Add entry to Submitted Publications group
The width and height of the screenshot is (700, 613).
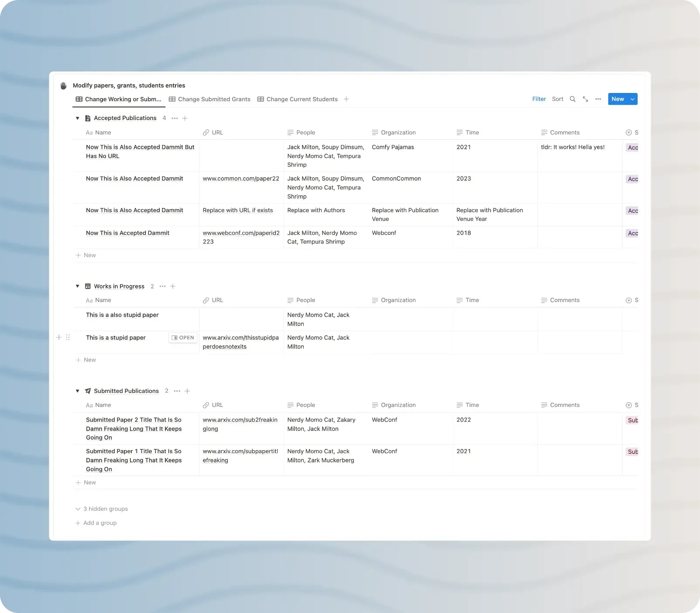[x=187, y=391]
